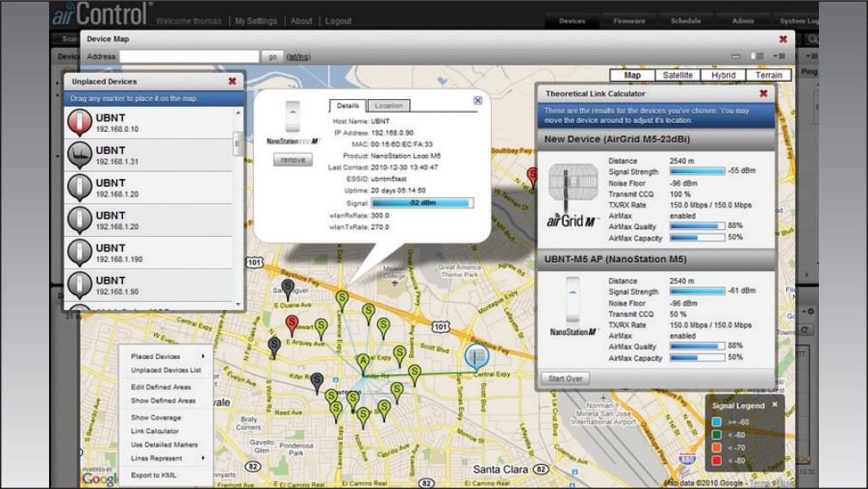This screenshot has height=489, width=868.
Task: Click the orange < -70 signal legend swatch
Action: pos(716,448)
